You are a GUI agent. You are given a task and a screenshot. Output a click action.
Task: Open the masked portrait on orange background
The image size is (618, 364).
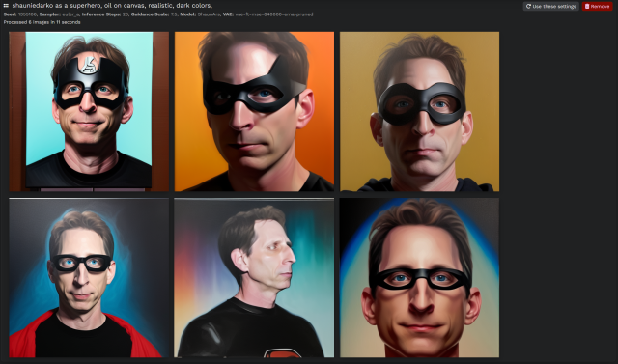254,111
